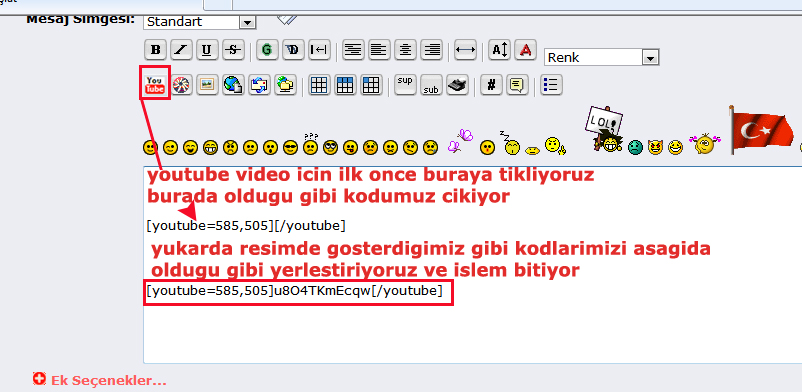The height and width of the screenshot is (392, 802).
Task: Click the typewriter teletype button
Action: (x=457, y=85)
